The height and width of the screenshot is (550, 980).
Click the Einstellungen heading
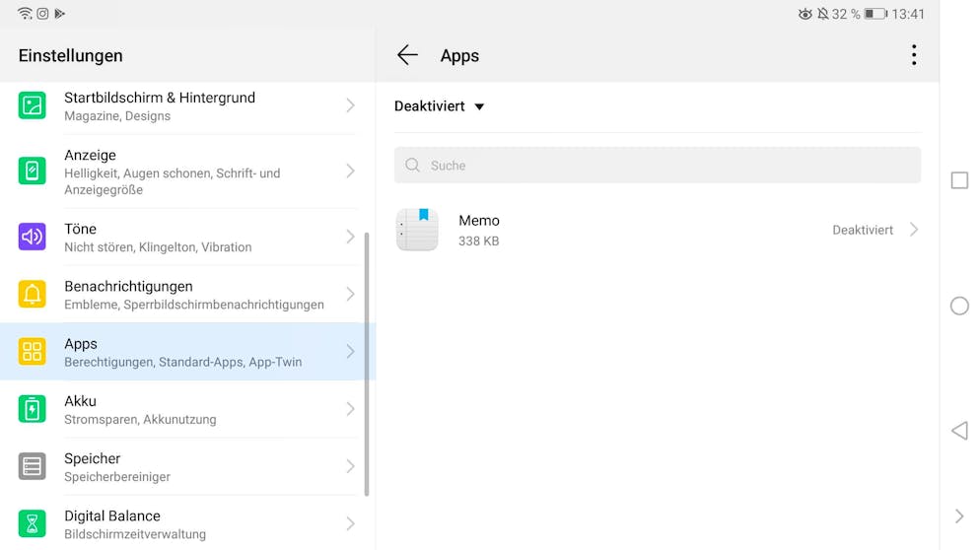[x=71, y=55]
